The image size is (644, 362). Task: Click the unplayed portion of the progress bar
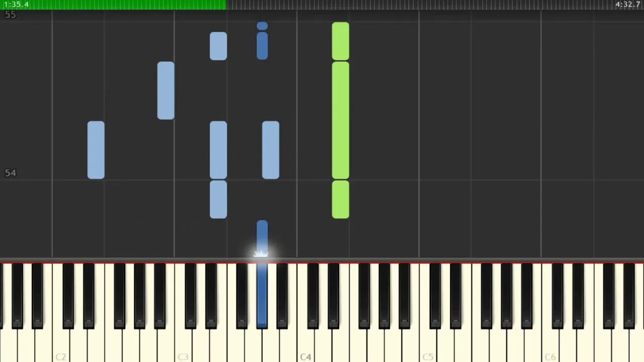coord(435,5)
